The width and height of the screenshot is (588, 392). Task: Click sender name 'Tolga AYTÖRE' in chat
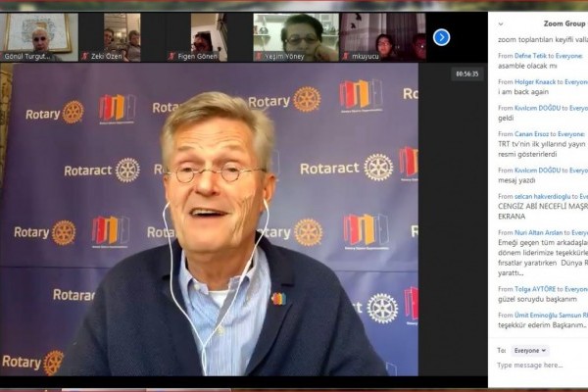point(535,289)
